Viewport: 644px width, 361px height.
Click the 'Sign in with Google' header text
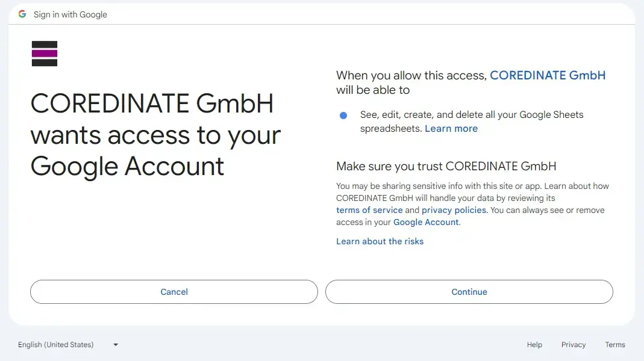(70, 14)
